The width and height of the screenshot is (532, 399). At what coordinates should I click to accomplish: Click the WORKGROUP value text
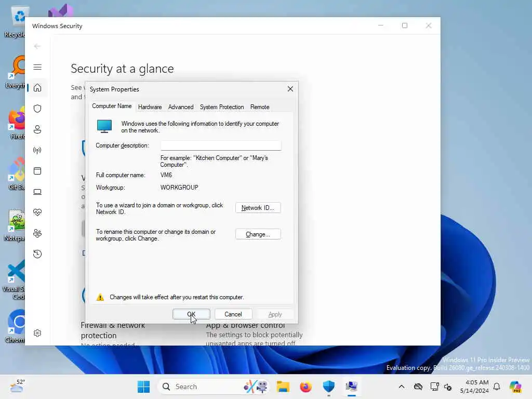pyautogui.click(x=179, y=187)
